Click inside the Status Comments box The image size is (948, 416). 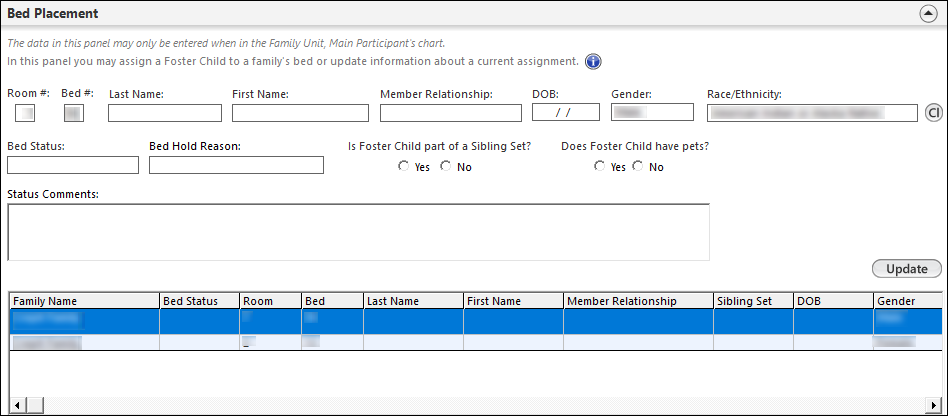(x=358, y=232)
